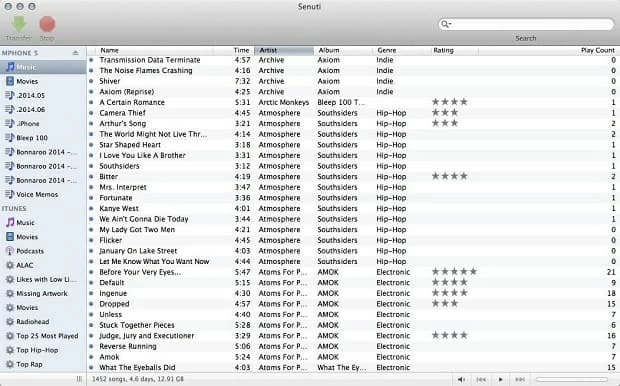The height and width of the screenshot is (386, 620).
Task: Click the bullet marker beside Amok
Action: (91, 357)
